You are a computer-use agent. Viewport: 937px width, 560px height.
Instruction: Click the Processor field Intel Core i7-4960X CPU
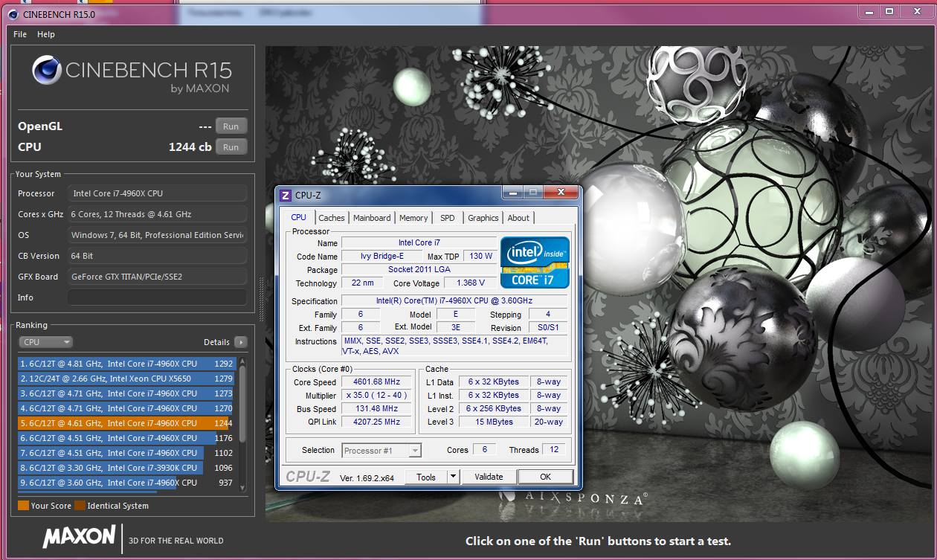(157, 193)
